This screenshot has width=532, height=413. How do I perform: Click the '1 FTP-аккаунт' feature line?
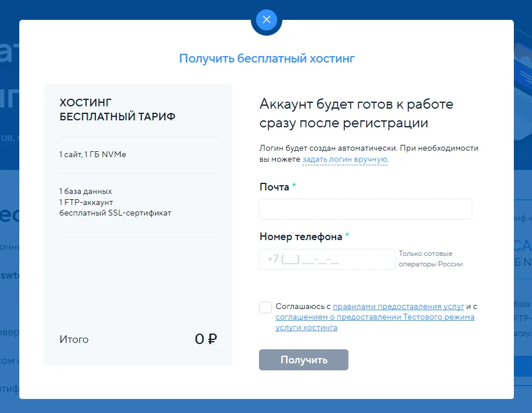tap(86, 202)
